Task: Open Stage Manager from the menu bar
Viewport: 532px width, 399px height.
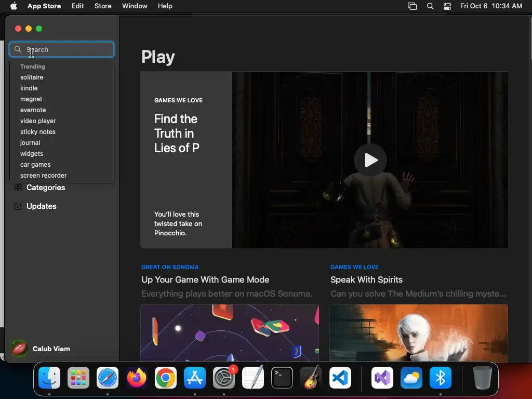Action: [x=412, y=6]
